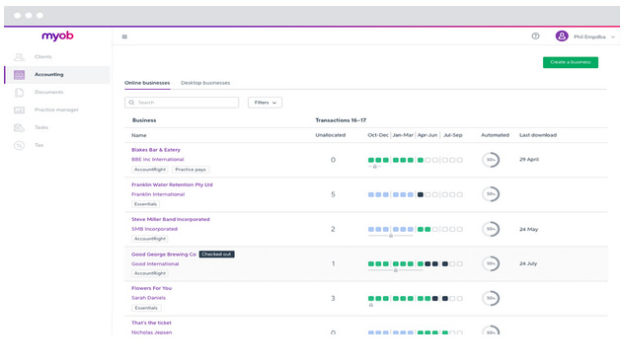Screen dimensions: 623x364
Task: Open Blakes Bar & Eatery link
Action: click(x=156, y=150)
